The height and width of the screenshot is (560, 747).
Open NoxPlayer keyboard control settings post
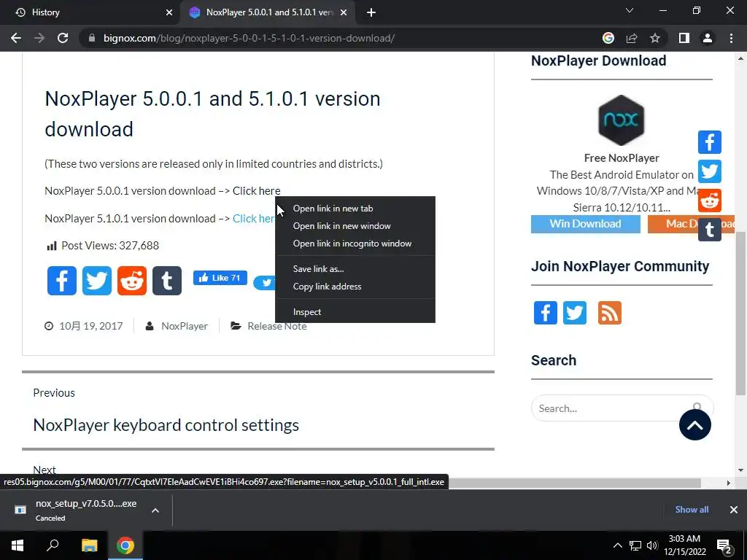166,425
